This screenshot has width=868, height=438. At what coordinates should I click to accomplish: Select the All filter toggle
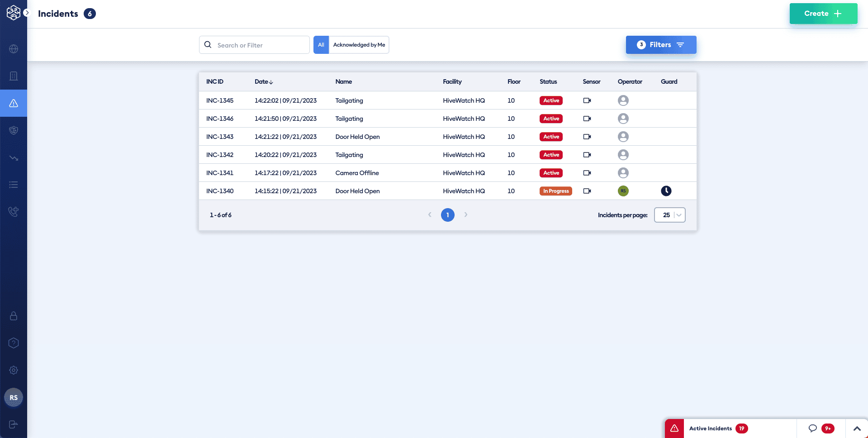tap(321, 45)
